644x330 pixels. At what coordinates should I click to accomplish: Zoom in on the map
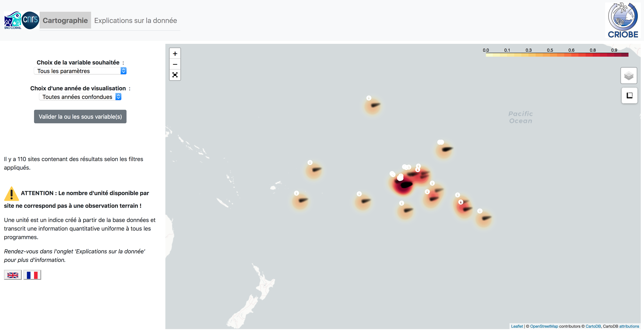[x=175, y=54]
